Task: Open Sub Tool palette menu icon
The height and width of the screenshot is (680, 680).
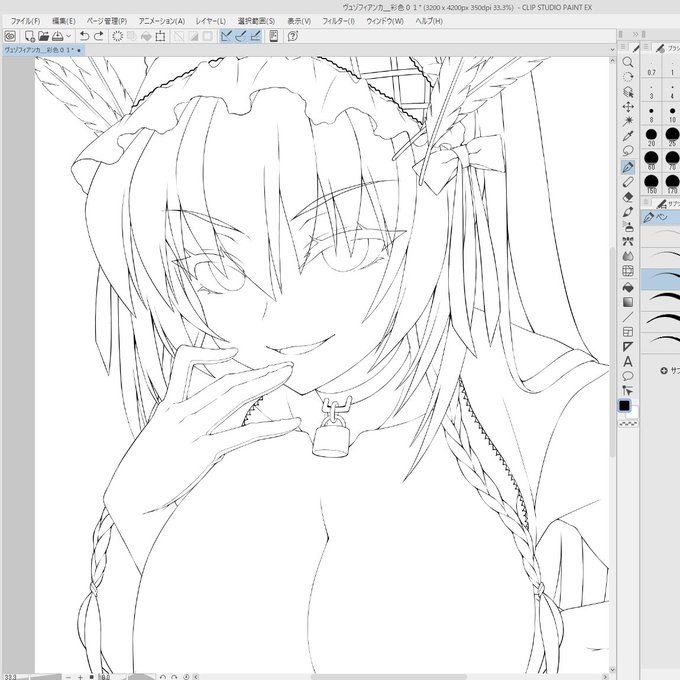Action: 646,202
